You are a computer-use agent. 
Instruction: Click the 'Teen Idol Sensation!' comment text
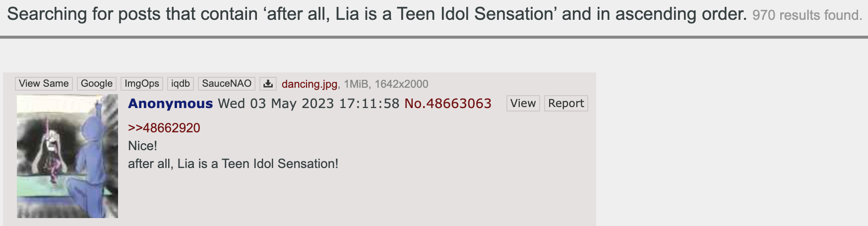(x=280, y=164)
